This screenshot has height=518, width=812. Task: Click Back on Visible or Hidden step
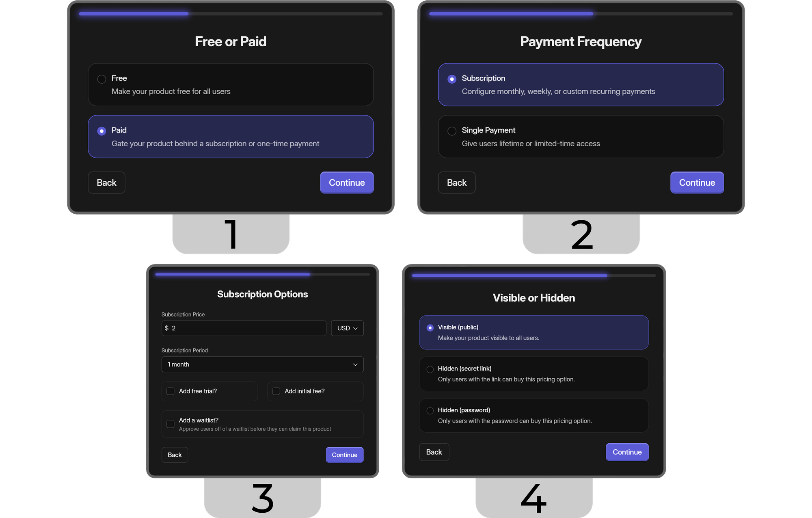coord(433,451)
